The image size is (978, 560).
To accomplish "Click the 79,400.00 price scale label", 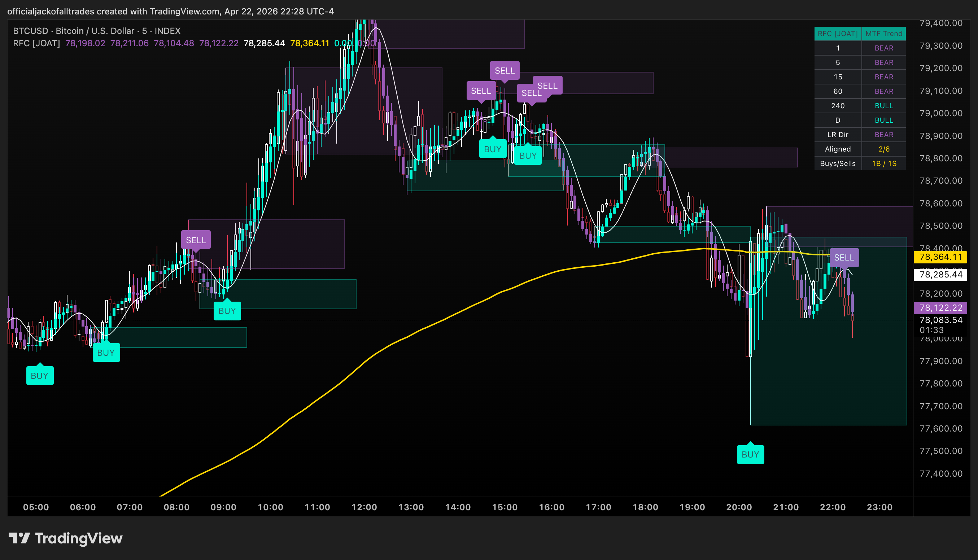I will point(941,23).
